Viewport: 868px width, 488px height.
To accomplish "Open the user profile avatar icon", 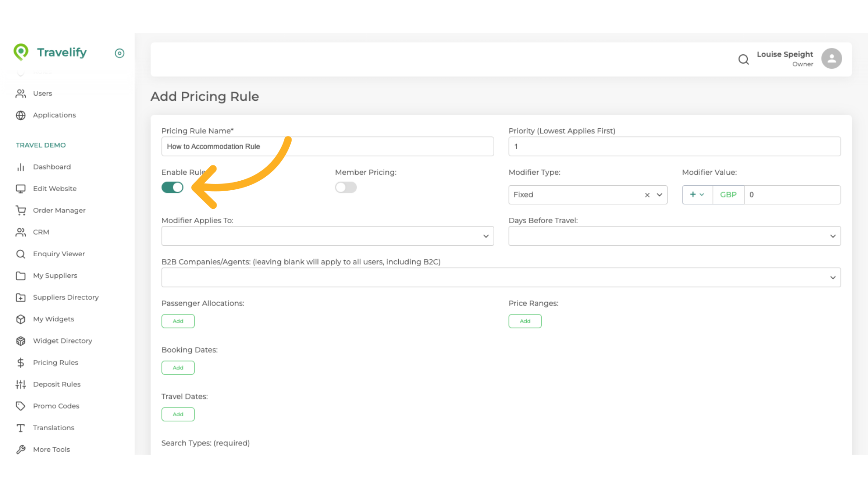I will click(x=831, y=59).
